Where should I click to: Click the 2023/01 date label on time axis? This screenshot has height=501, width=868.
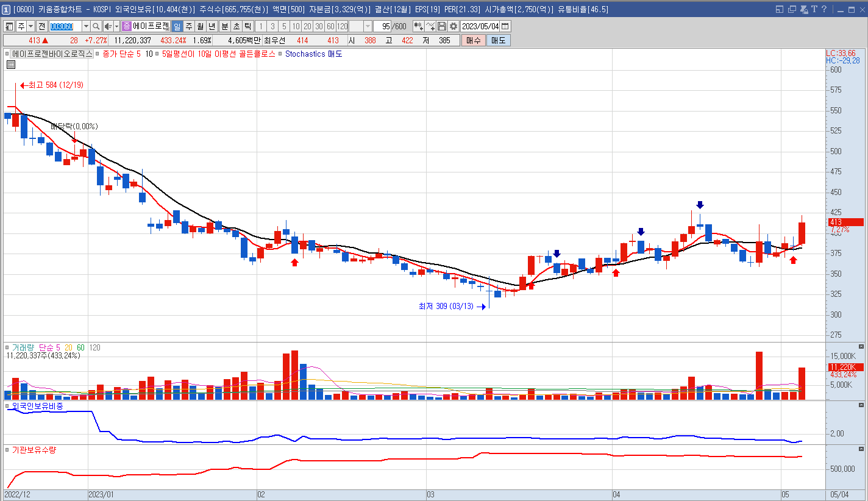[101, 494]
